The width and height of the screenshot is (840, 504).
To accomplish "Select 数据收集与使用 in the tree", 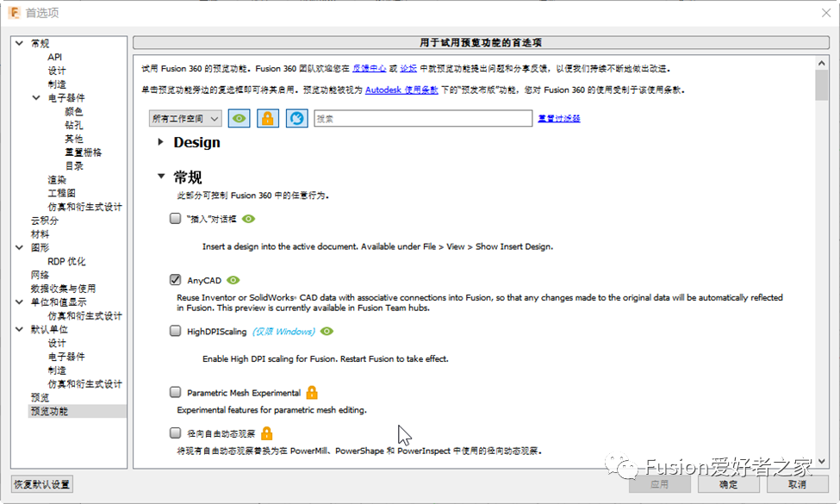I will tap(63, 288).
